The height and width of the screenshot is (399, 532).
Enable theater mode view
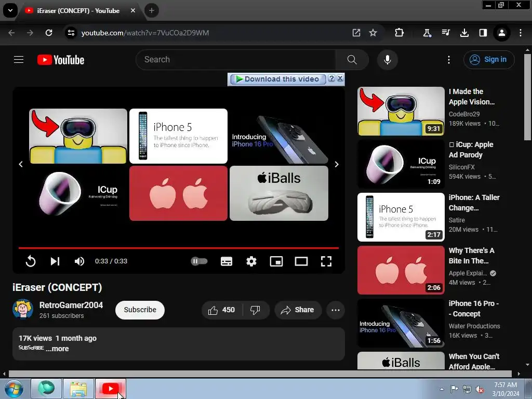point(301,261)
